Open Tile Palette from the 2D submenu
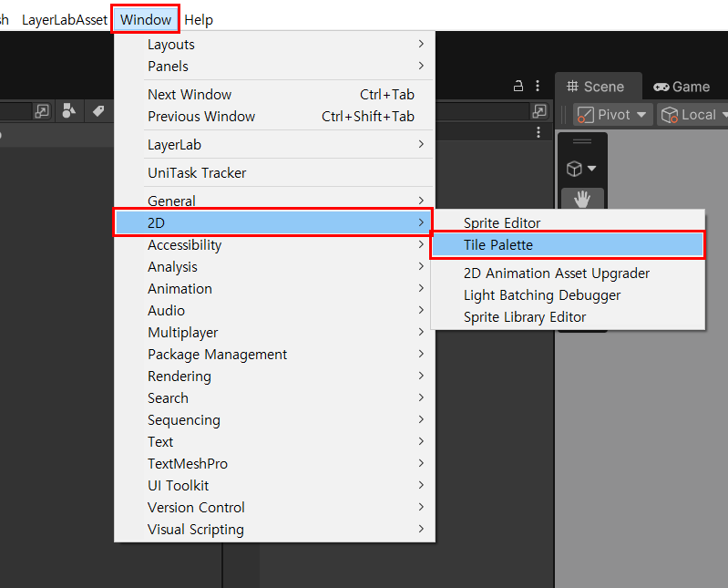 (568, 244)
